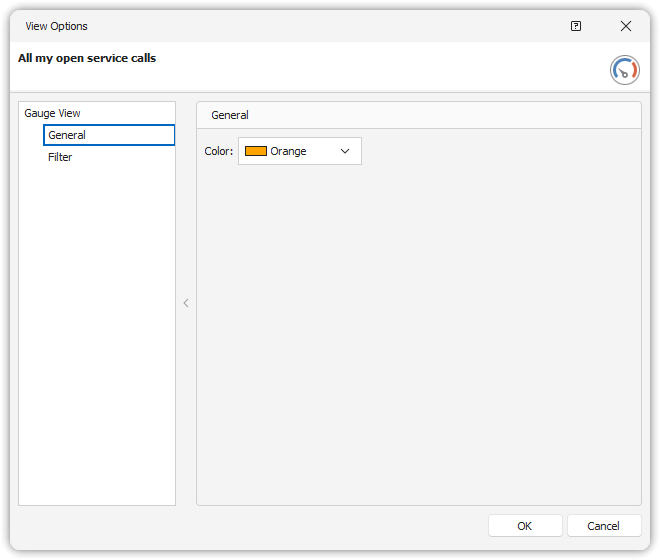Viewport: 660px width, 560px height.
Task: Click the chevron of Color combo box
Action: point(345,151)
